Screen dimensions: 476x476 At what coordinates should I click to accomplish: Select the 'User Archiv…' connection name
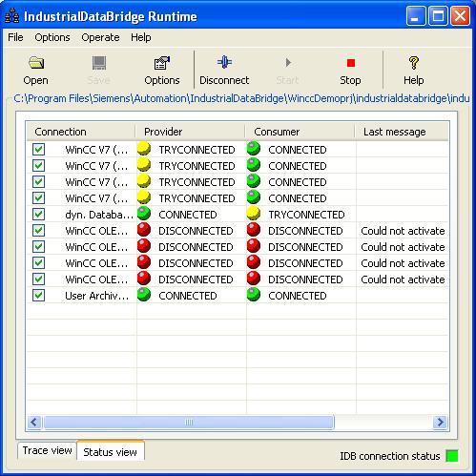pyautogui.click(x=97, y=296)
